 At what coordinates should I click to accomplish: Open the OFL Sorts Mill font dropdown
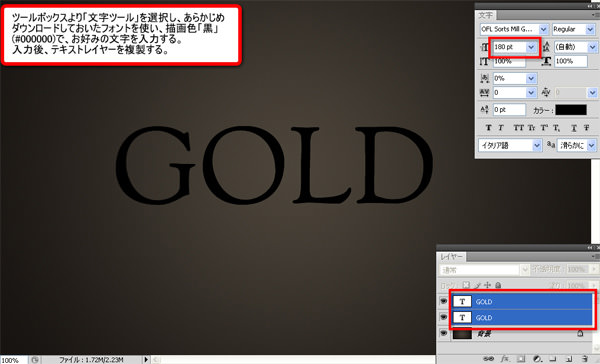(543, 29)
